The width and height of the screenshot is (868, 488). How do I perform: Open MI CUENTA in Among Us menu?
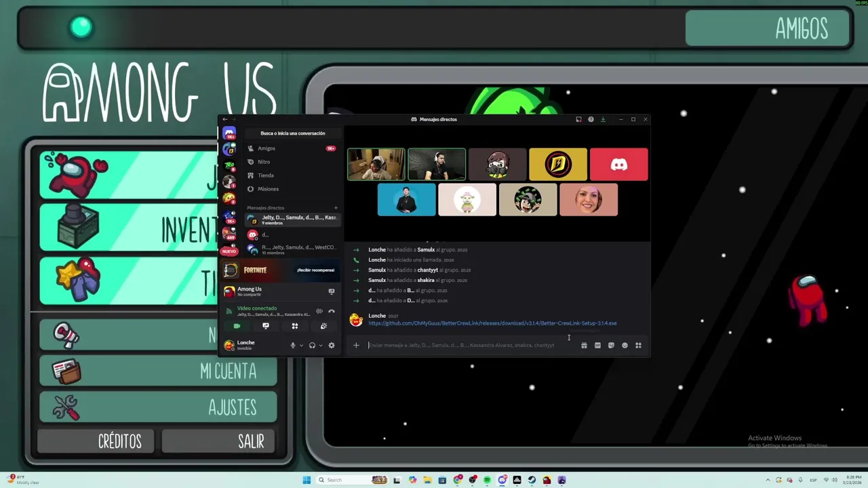[x=157, y=371]
